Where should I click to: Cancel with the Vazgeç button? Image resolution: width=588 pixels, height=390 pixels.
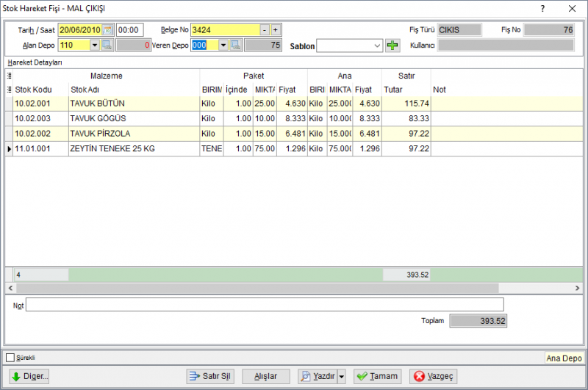pyautogui.click(x=434, y=376)
